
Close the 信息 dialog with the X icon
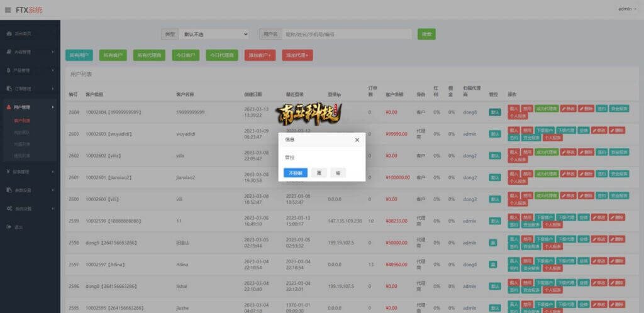tap(357, 140)
